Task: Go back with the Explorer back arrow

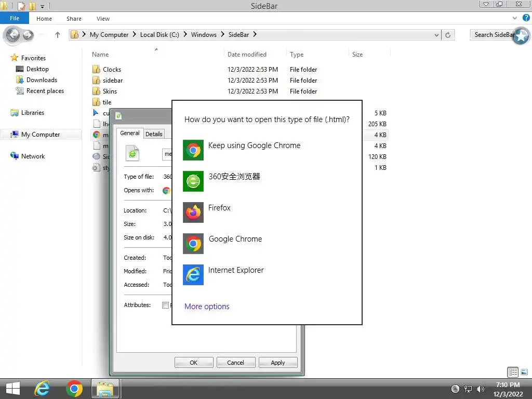Action: 13,35
